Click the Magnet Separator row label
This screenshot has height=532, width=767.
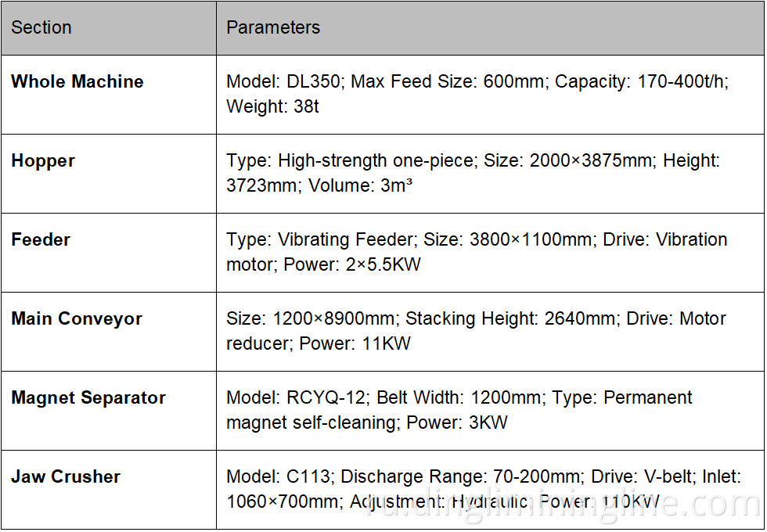pyautogui.click(x=88, y=397)
